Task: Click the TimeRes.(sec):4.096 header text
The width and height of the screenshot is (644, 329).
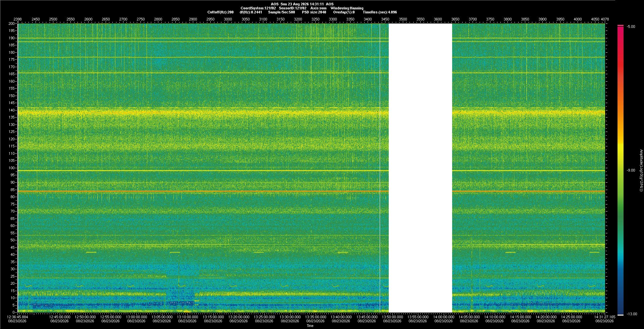Action: [x=380, y=12]
